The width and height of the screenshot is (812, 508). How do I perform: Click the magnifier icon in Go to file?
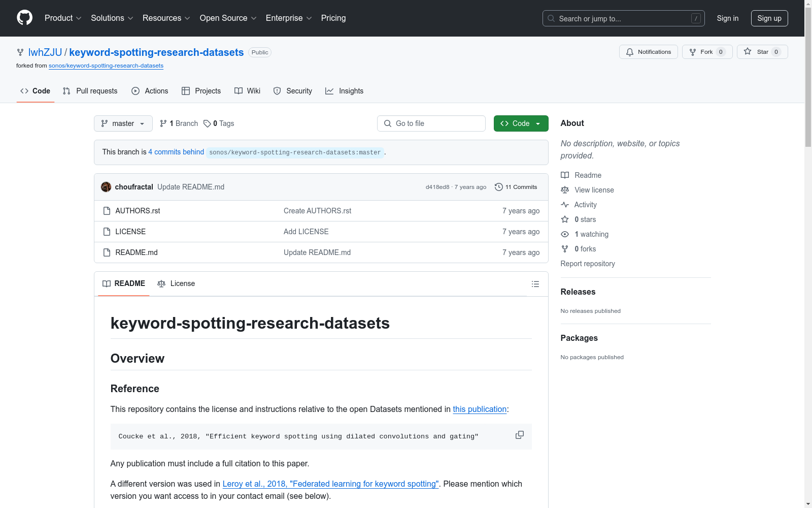(x=388, y=123)
